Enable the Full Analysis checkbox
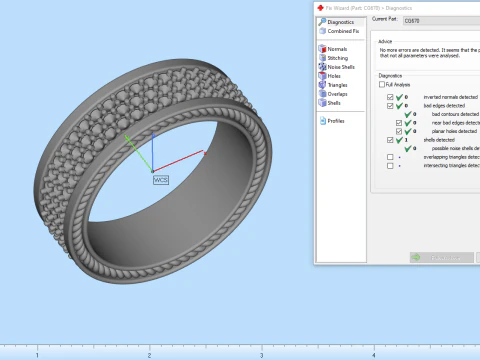This screenshot has height=360, width=480. 382,85
